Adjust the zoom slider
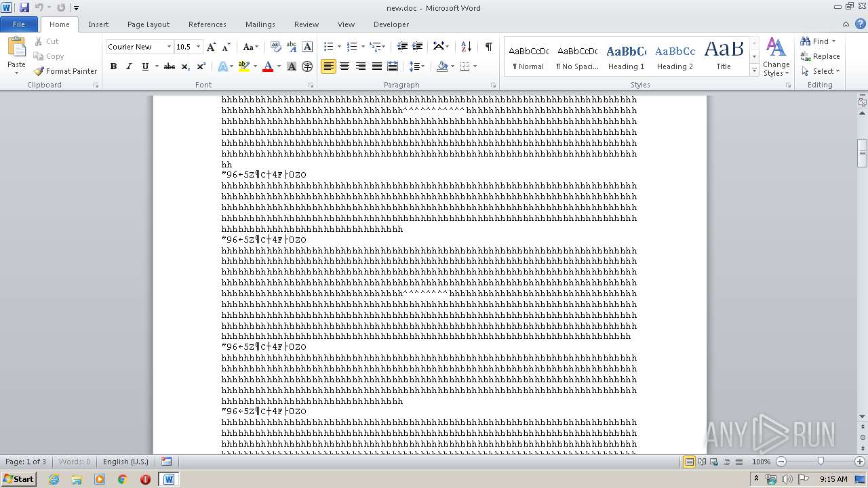Viewport: 868px width, 488px height. (821, 462)
